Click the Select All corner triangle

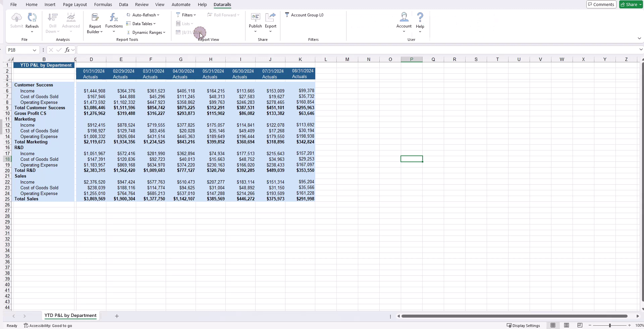tap(9, 59)
